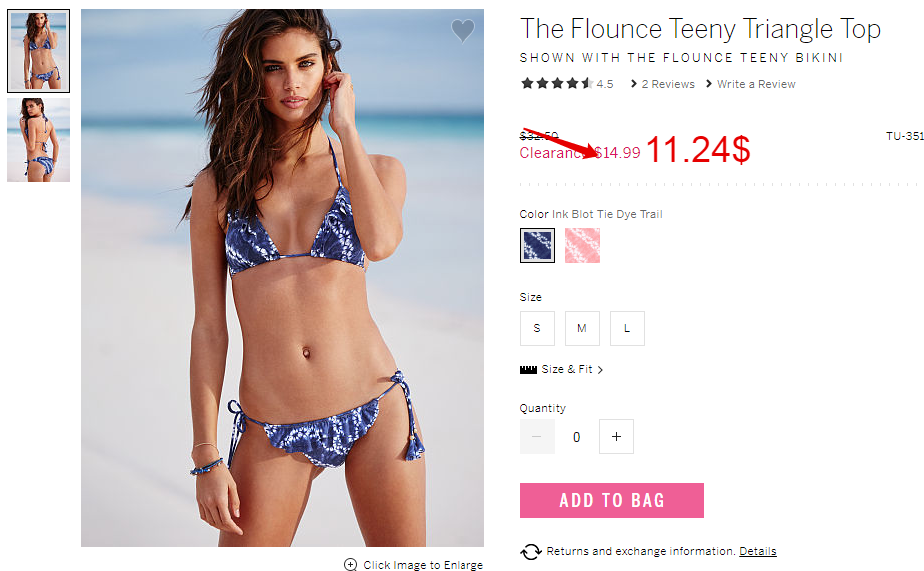Decrease quantity with the minus button

537,437
